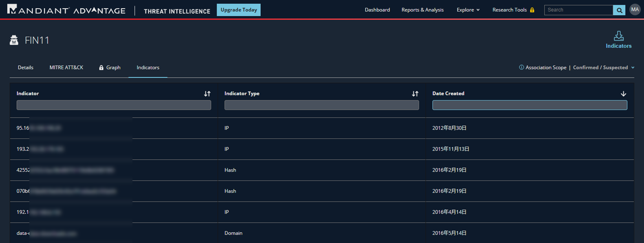Image resolution: width=644 pixels, height=243 pixels.
Task: Select the indicator starting with 95.16
Action: [x=39, y=128]
